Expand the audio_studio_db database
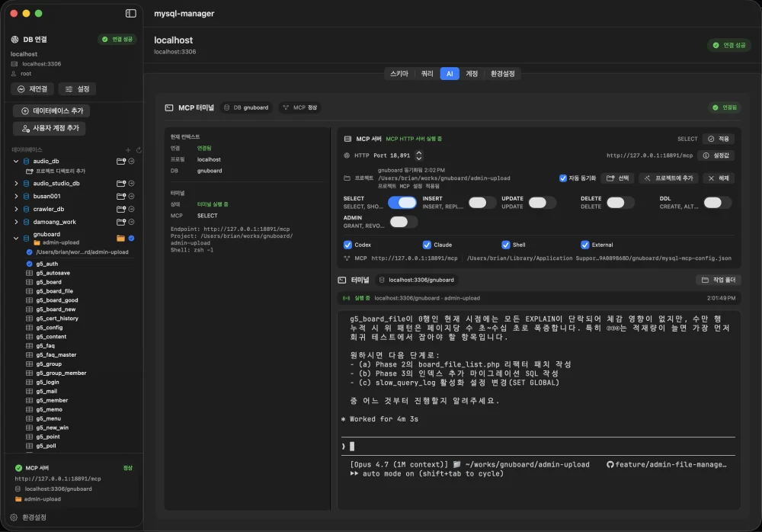The height and width of the screenshot is (532, 762). click(16, 184)
